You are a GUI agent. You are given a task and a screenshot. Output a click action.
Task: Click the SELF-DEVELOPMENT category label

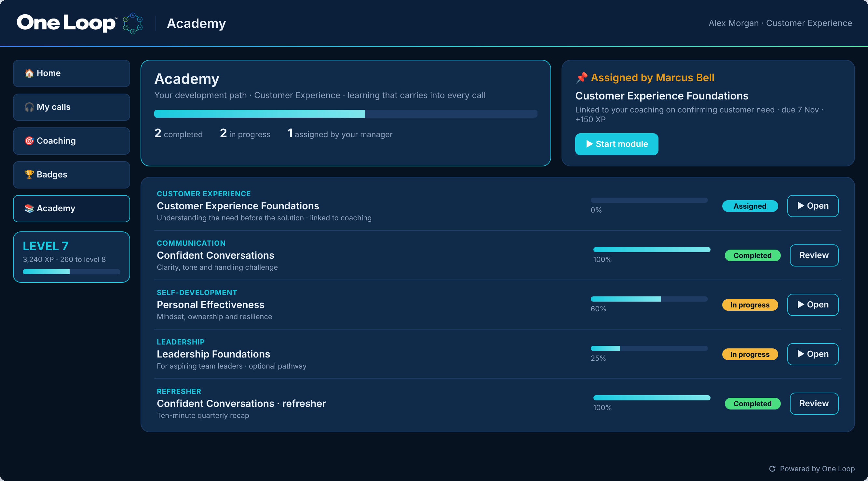click(197, 292)
